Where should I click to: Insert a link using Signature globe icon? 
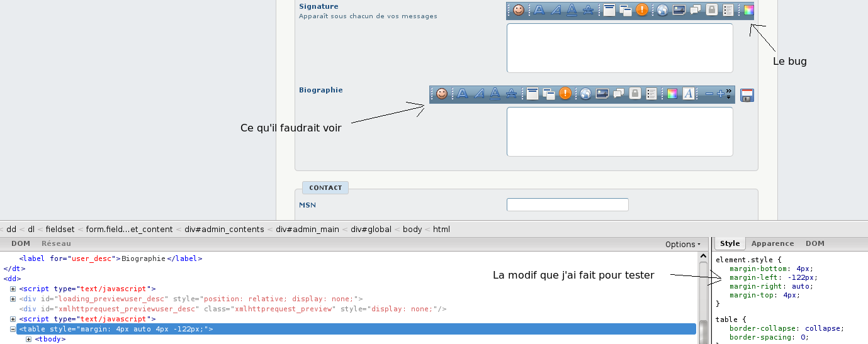tap(662, 10)
